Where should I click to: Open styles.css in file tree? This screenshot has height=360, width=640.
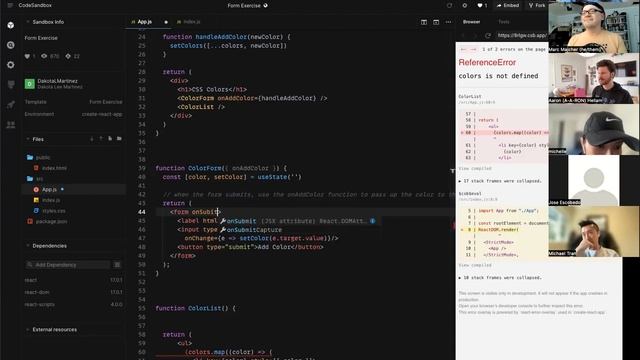[x=50, y=211]
